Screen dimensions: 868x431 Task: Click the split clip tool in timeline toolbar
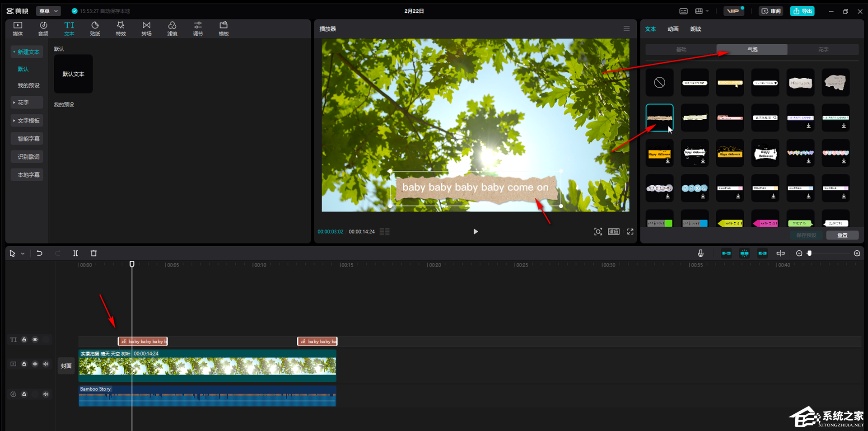tap(75, 253)
